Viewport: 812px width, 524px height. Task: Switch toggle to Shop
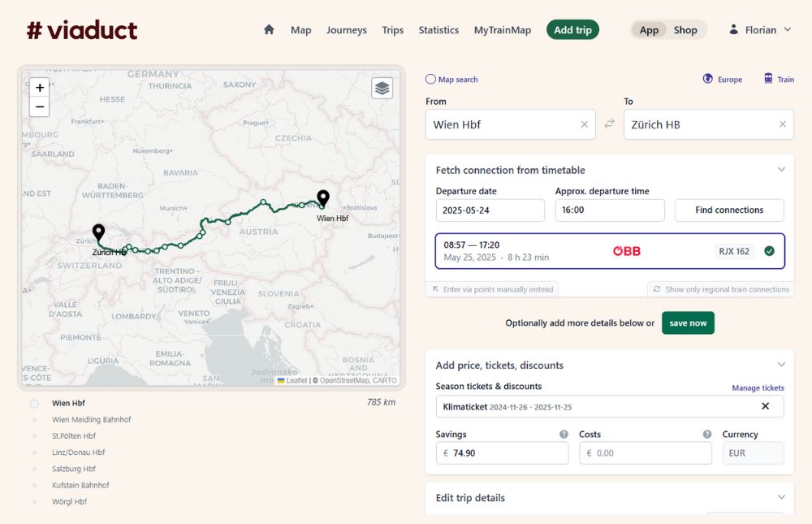point(685,30)
